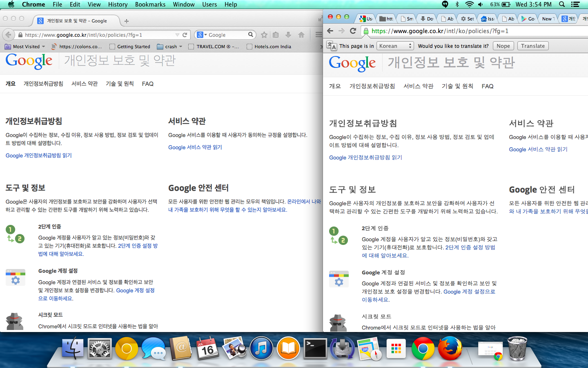Screen dimensions: 588x368
Task: Open 서비스 약관 nav item in Firefox page
Action: (85, 83)
